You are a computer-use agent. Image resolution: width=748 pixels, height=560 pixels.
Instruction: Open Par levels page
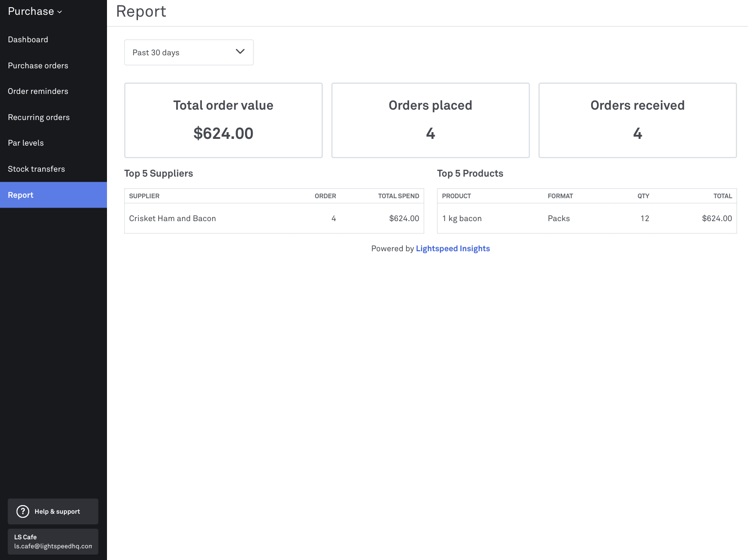[x=26, y=143]
